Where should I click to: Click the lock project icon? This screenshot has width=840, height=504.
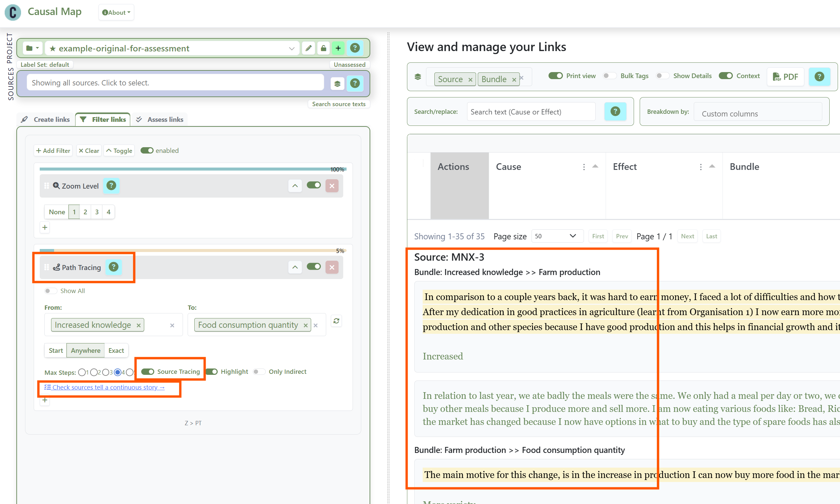324,48
